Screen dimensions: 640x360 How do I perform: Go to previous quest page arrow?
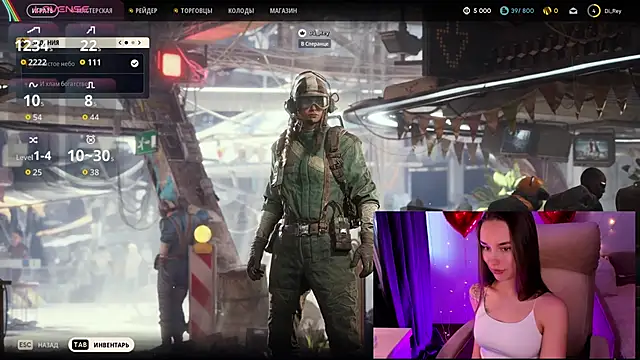click(x=120, y=42)
